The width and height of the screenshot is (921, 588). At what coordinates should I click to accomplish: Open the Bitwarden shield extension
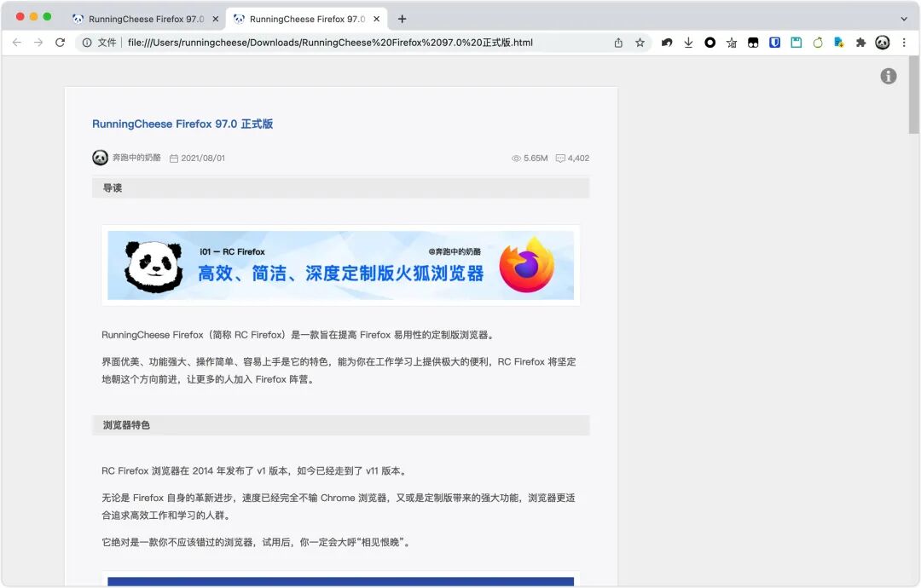pos(774,43)
